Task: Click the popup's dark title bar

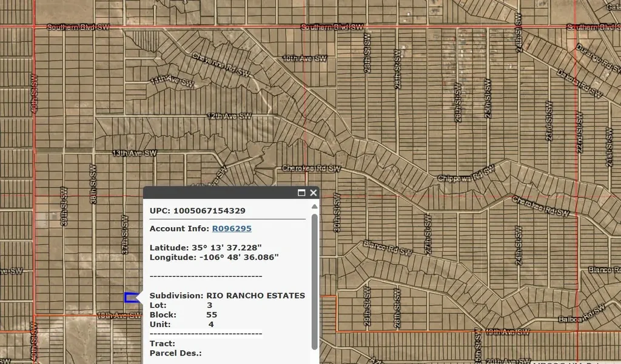Action: [x=218, y=193]
